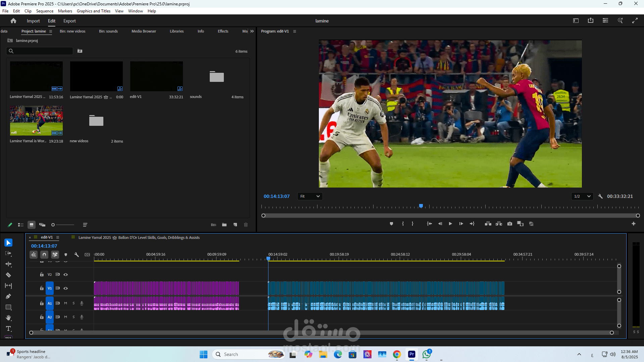This screenshot has height=362, width=644.
Task: Switch Project panel to list view
Action: [21, 225]
